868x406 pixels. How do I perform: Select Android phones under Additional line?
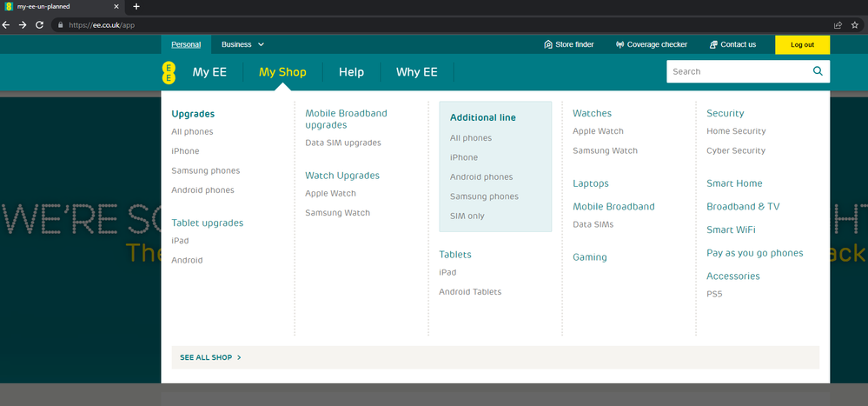pyautogui.click(x=481, y=177)
